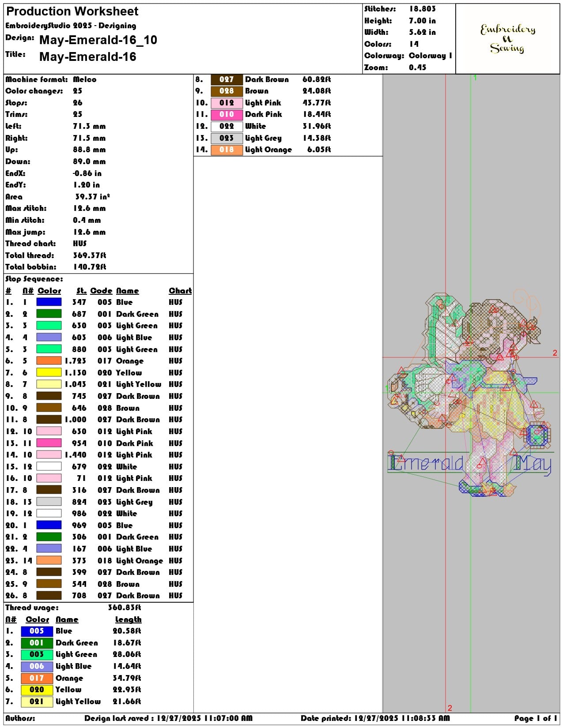563x728 pixels.
Task: Click the Total bobbin value 140.72ft
Action: (x=90, y=267)
